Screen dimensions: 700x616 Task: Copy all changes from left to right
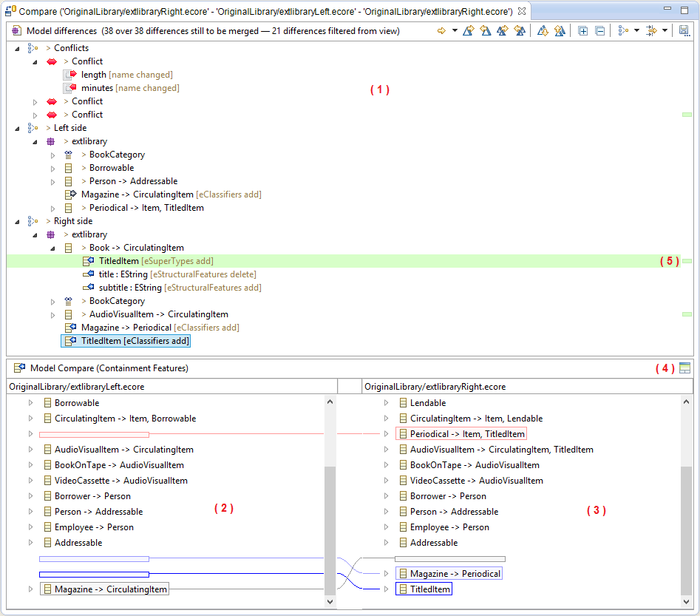pos(502,30)
